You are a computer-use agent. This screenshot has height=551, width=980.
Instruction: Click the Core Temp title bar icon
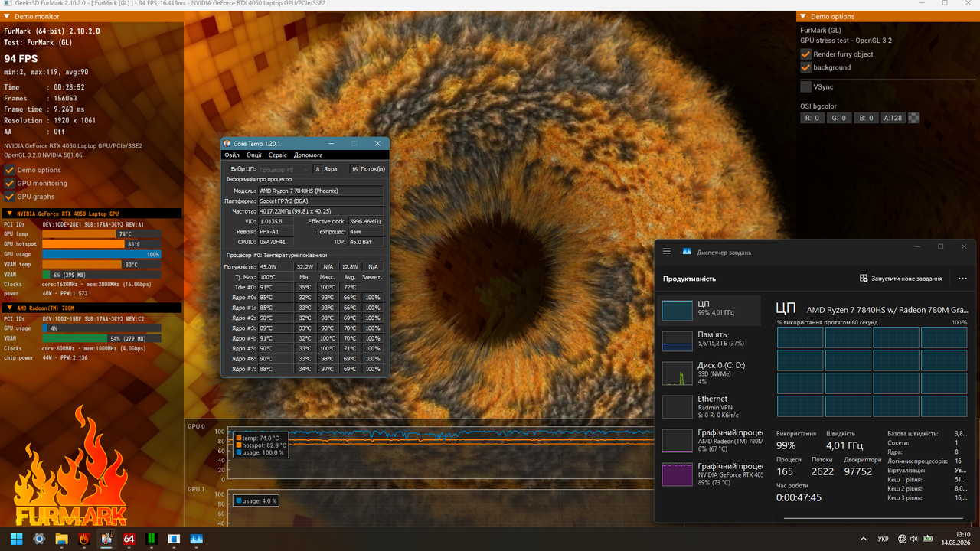pyautogui.click(x=227, y=143)
